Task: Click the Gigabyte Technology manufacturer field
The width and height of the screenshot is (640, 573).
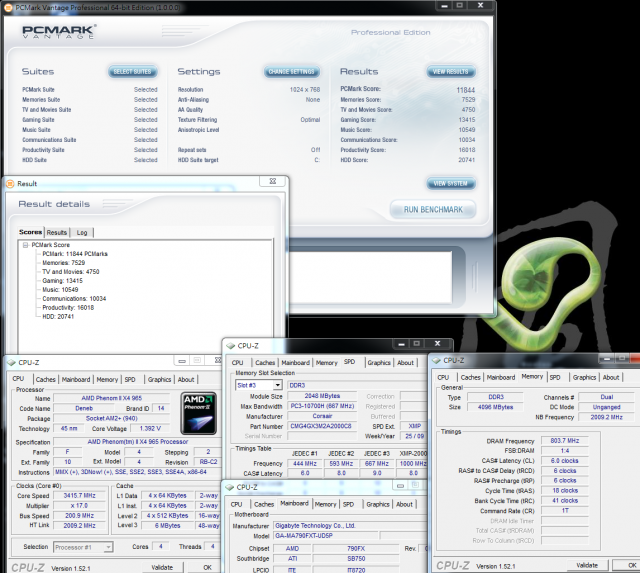Action: (350, 526)
